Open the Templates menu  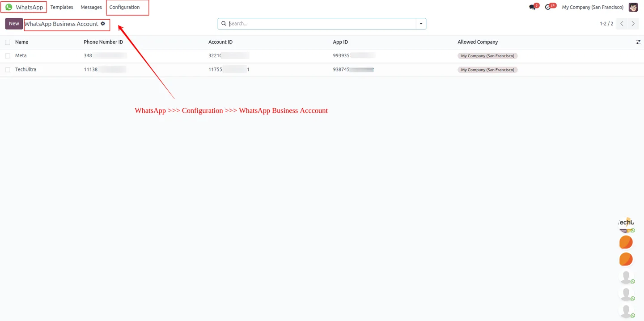coord(62,7)
